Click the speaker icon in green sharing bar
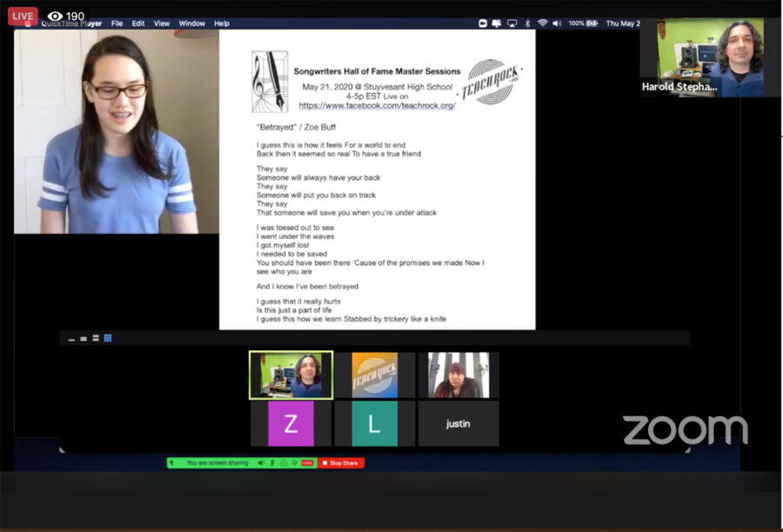Screen dimensions: 783x532 pyautogui.click(x=261, y=463)
